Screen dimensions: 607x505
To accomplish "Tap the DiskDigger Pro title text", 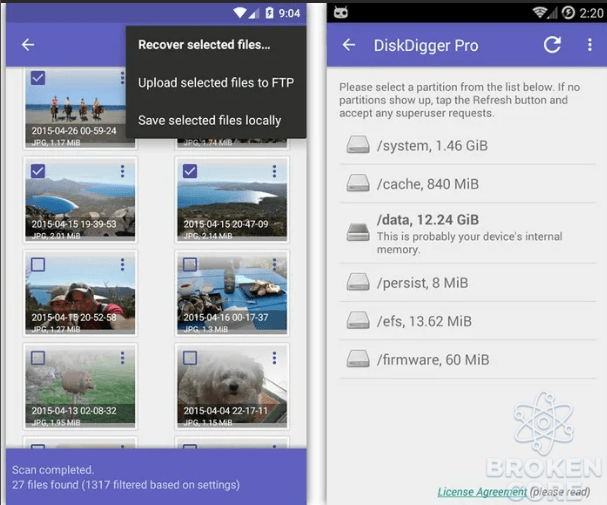I will click(x=426, y=45).
